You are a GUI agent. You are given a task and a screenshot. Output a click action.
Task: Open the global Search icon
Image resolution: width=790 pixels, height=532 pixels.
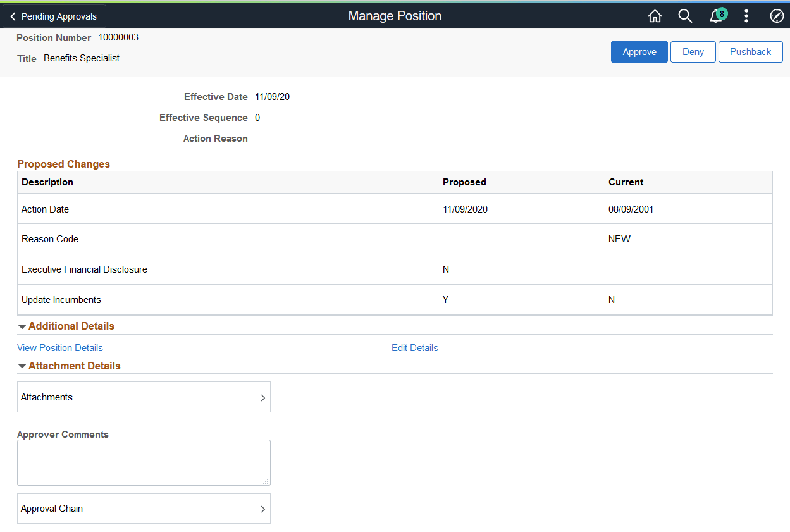[x=685, y=16]
